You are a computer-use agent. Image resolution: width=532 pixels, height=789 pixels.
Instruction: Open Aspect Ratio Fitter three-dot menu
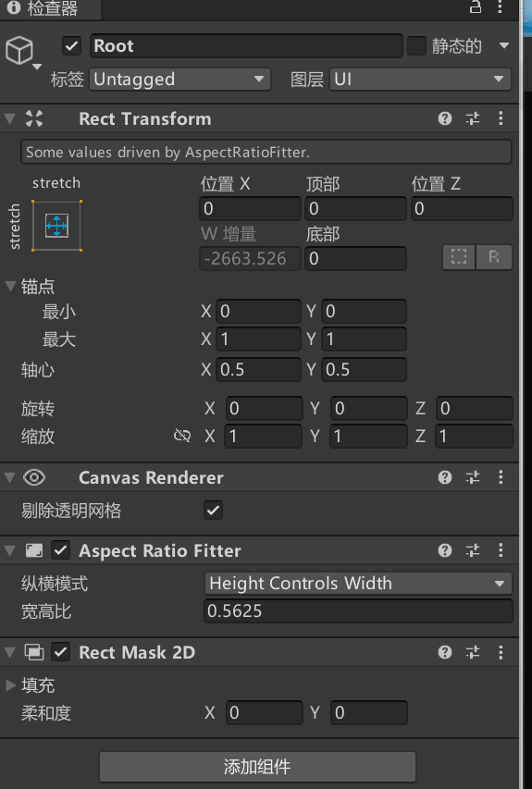(x=501, y=550)
